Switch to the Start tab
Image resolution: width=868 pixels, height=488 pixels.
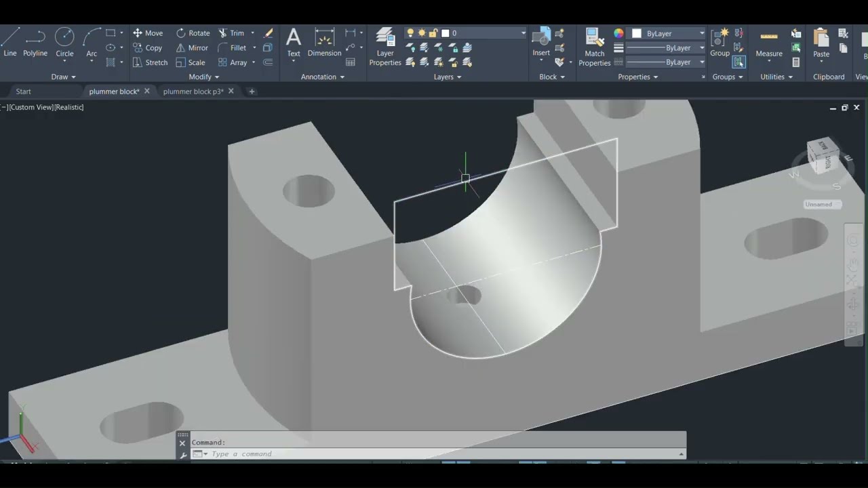coord(23,91)
